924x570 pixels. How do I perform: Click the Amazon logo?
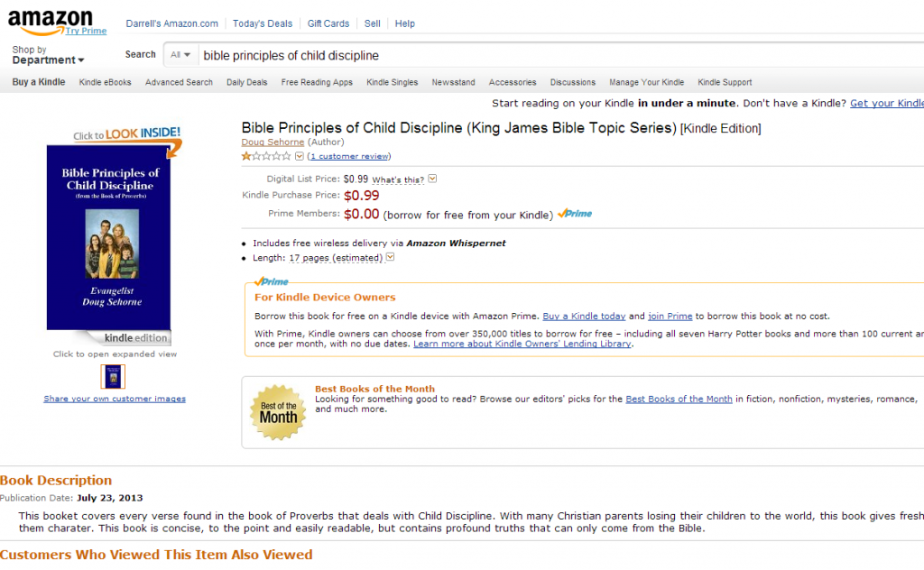(51, 20)
